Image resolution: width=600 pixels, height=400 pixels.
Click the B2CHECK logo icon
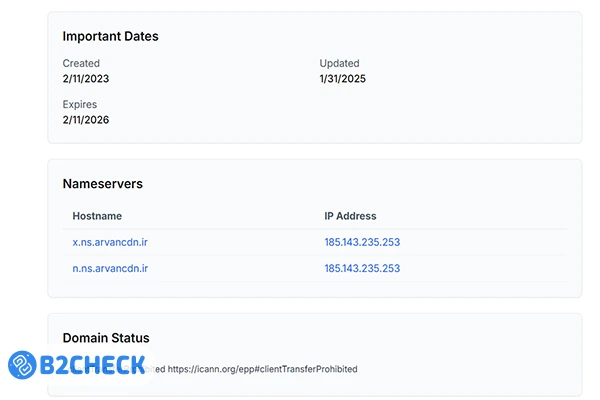24,364
